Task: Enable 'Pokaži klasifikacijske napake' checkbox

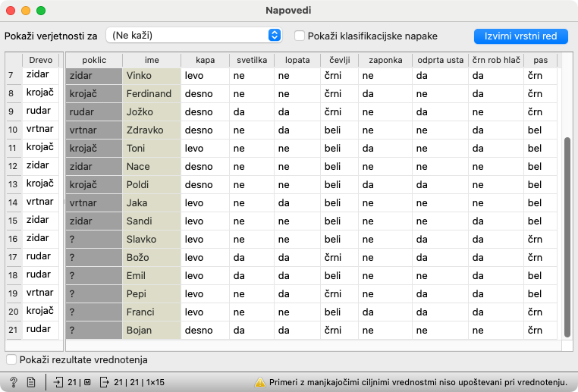Action: click(x=300, y=36)
